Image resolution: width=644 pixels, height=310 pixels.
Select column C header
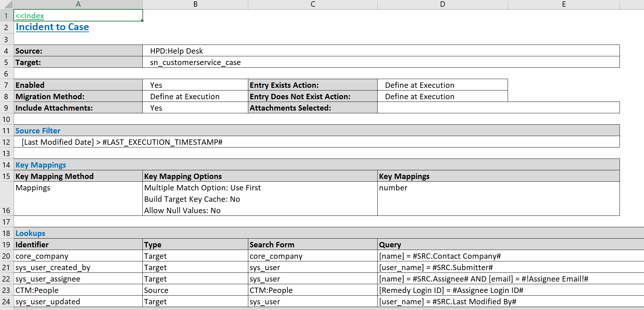click(313, 4)
